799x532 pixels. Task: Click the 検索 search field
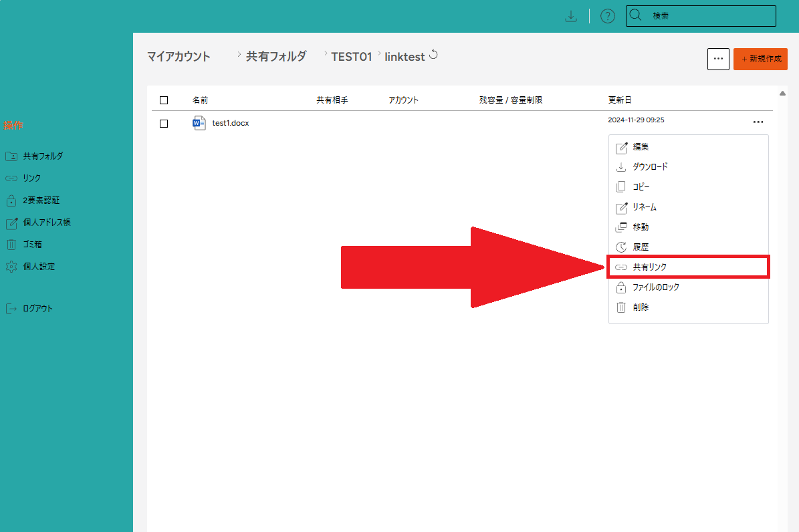click(709, 16)
